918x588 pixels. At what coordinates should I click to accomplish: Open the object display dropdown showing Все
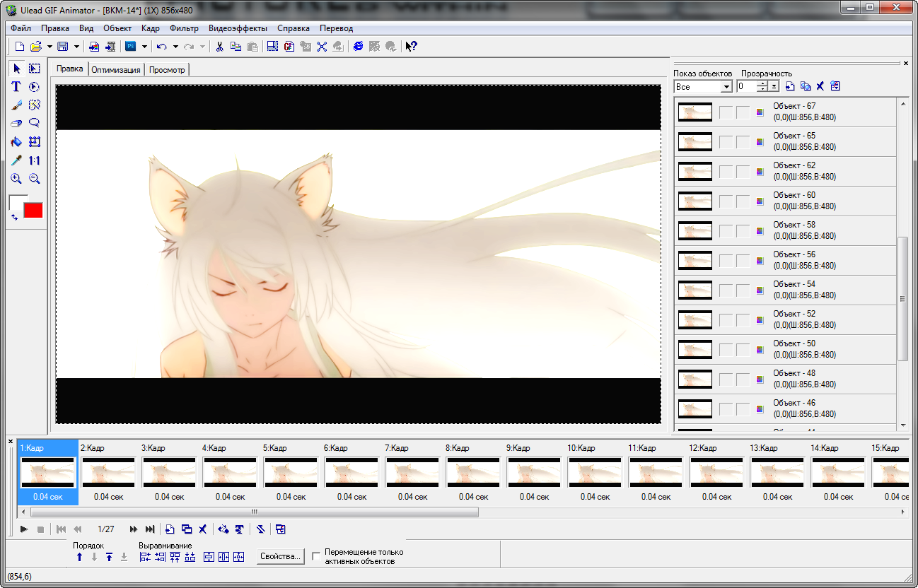(703, 86)
